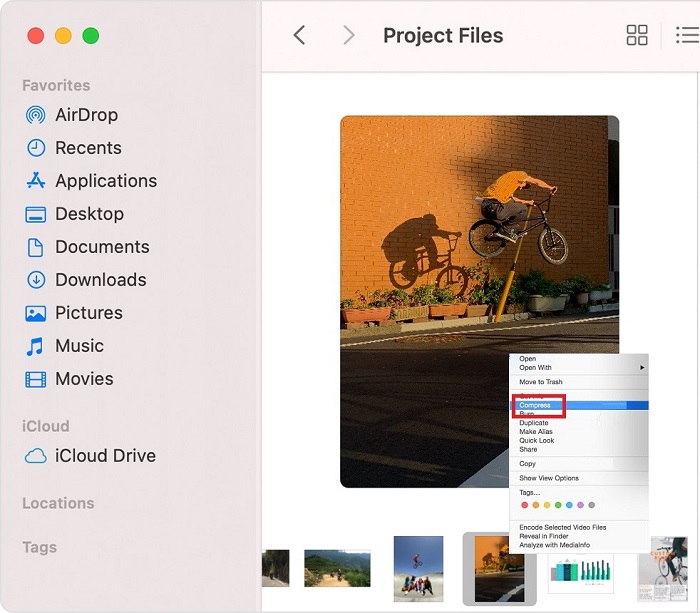Viewport: 700px width, 613px height.
Task: Open the Music folder in the sidebar
Action: tap(64, 346)
